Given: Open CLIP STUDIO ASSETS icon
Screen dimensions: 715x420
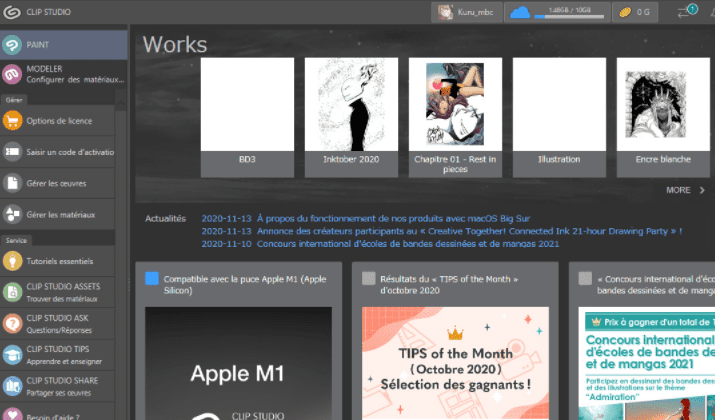Looking at the screenshot, I should point(12,292).
